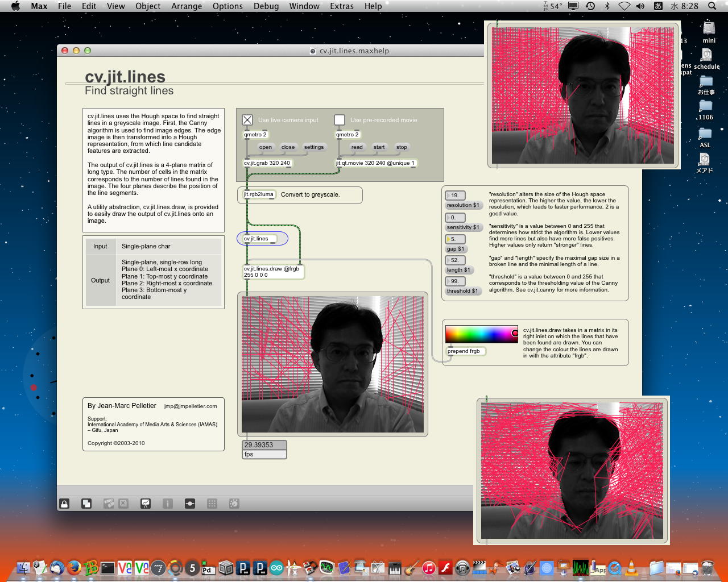Click the resolution number box 19.
The width and height of the screenshot is (728, 582).
[x=456, y=196]
